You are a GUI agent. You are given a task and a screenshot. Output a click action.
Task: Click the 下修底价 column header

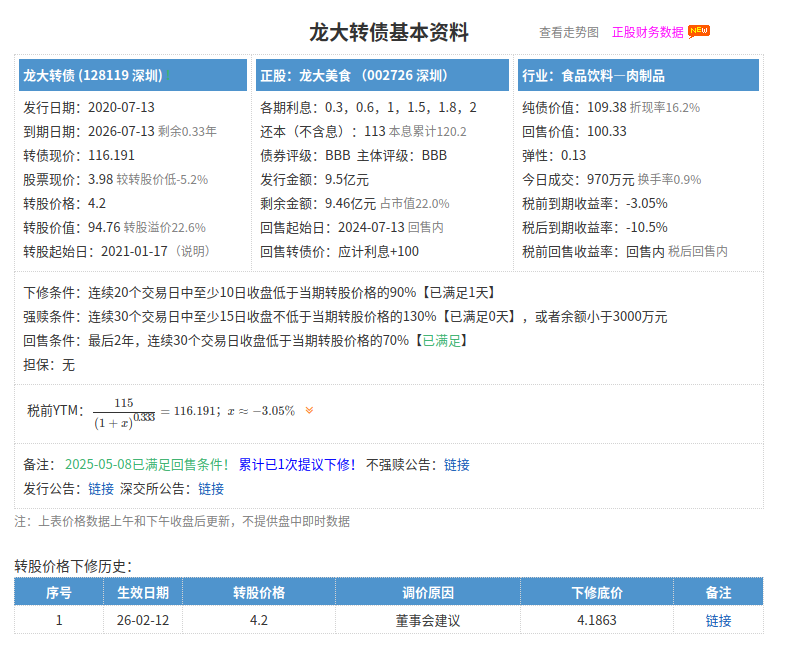[597, 592]
